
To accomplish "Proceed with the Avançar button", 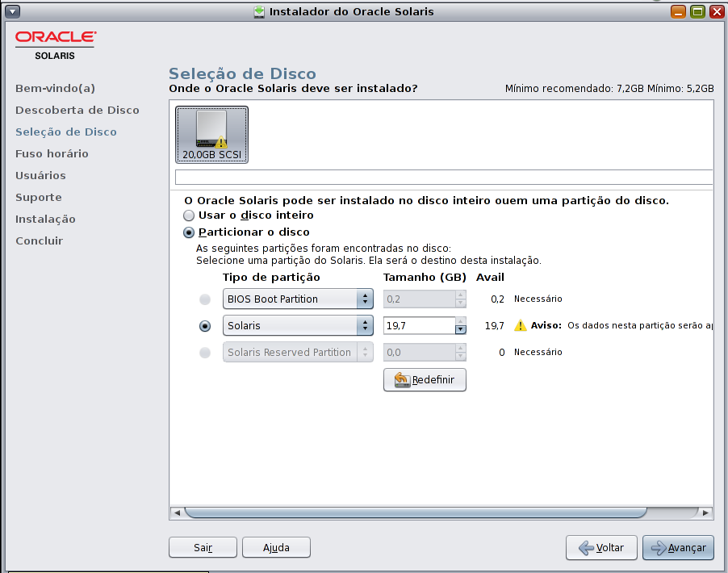I will pos(678,547).
